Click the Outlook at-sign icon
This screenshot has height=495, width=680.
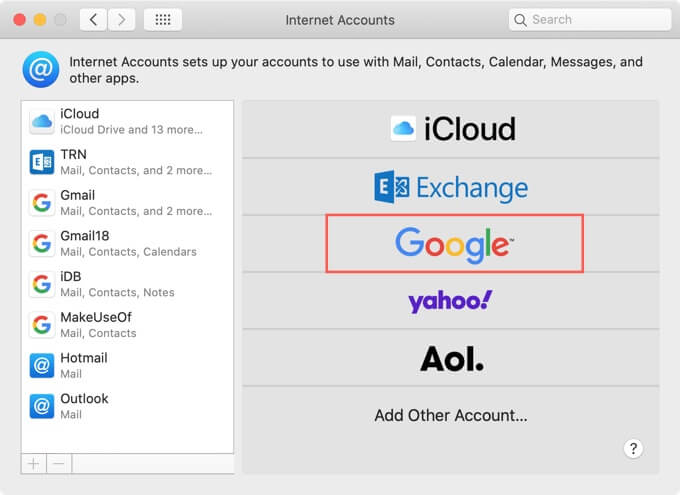point(42,406)
